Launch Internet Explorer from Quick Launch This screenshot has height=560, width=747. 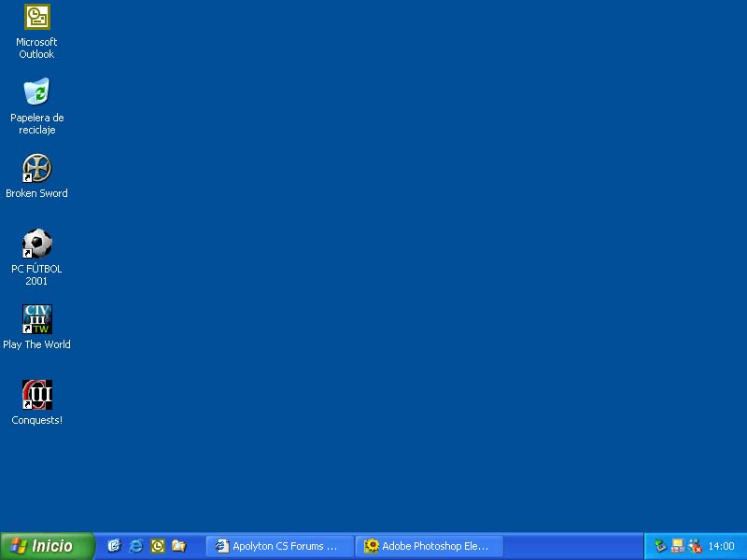coord(136,546)
